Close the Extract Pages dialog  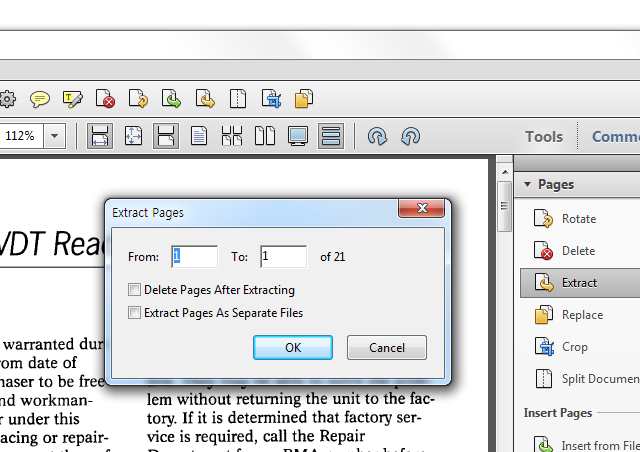422,208
